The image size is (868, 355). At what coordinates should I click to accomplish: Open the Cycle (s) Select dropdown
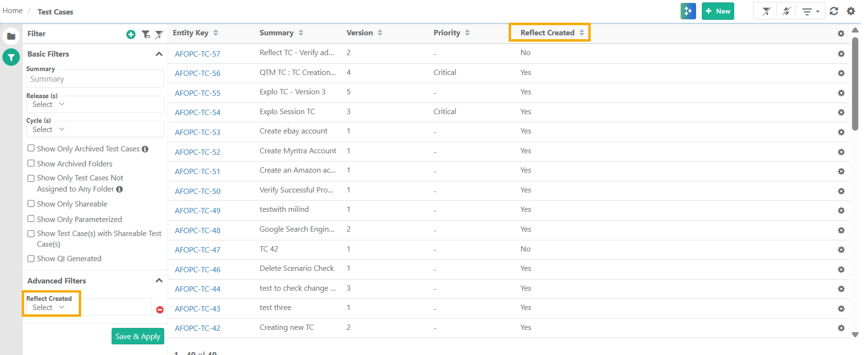pyautogui.click(x=95, y=129)
